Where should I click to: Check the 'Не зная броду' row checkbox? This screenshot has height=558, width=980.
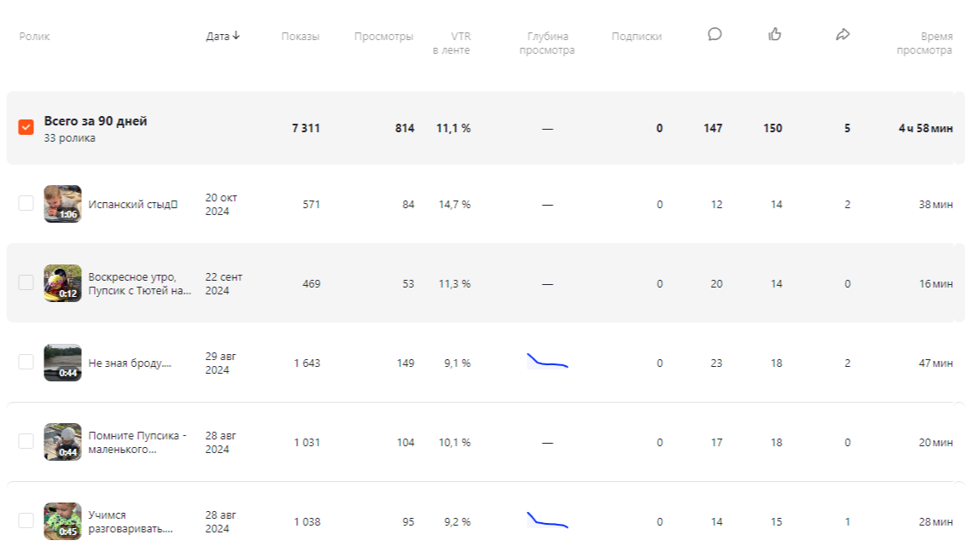tap(26, 363)
